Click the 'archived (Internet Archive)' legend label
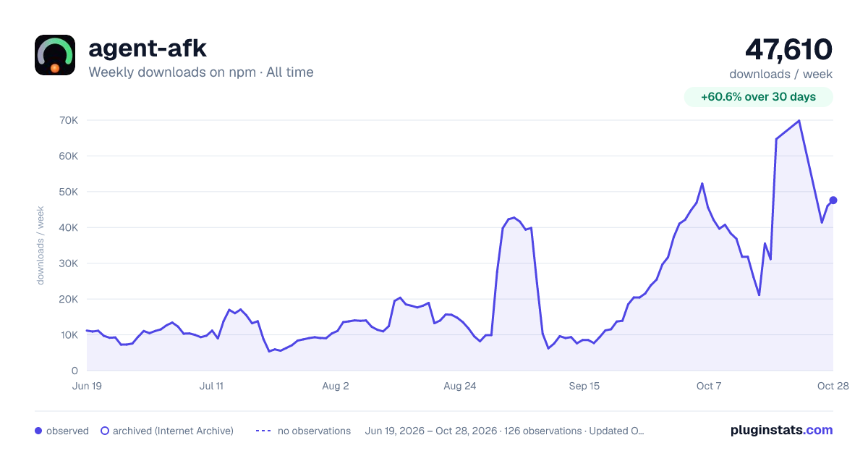The image size is (868, 456). 173,431
